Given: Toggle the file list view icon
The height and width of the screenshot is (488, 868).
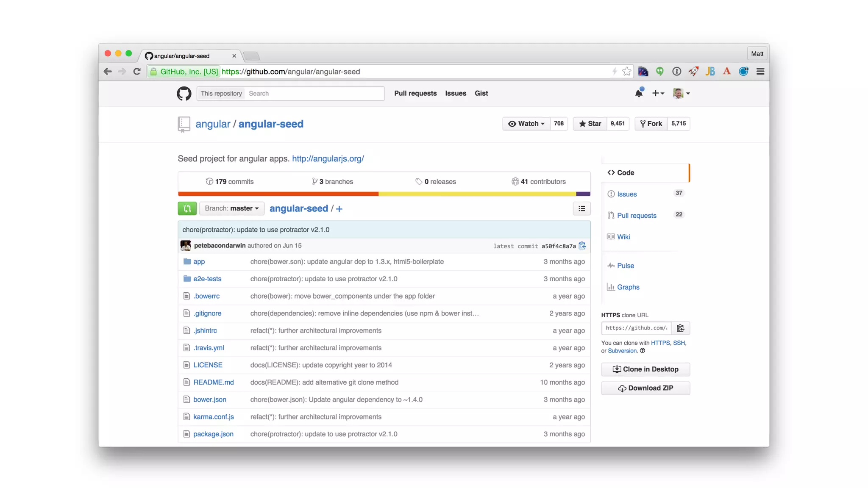Looking at the screenshot, I should coord(581,208).
